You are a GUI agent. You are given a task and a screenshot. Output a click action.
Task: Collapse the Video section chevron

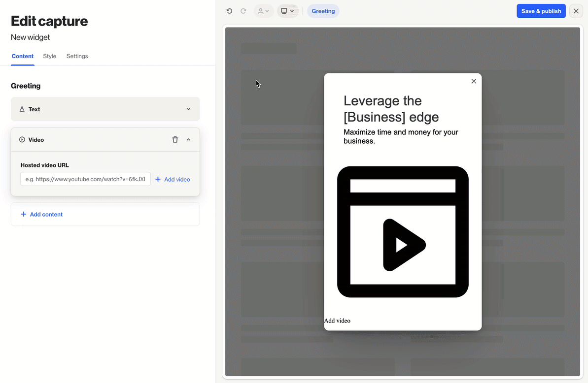188,140
